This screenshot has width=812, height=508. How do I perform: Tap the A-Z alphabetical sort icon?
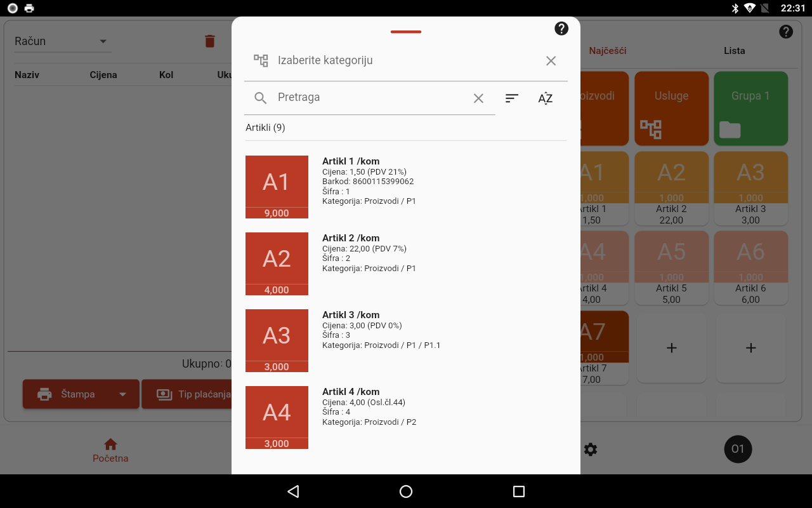click(545, 98)
